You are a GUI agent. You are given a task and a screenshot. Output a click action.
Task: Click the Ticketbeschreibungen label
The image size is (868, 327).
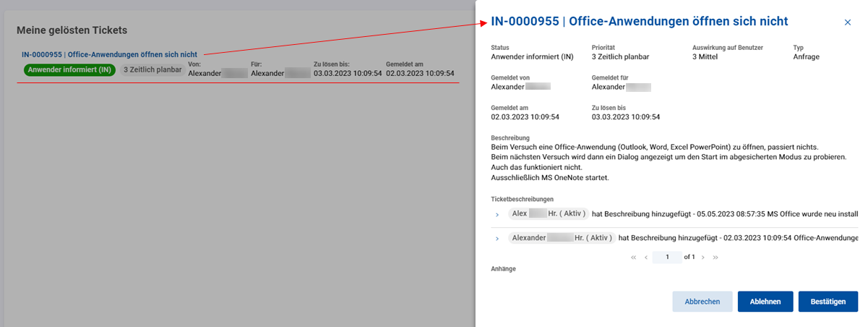coord(522,199)
